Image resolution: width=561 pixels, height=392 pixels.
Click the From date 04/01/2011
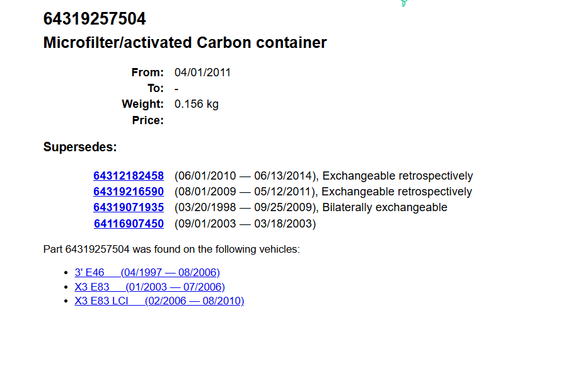(202, 72)
